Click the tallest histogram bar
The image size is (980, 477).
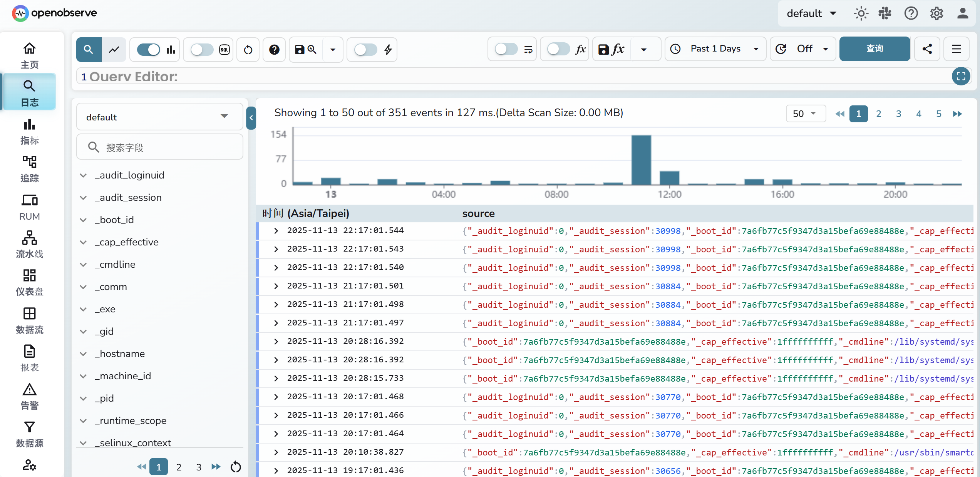[x=641, y=160]
